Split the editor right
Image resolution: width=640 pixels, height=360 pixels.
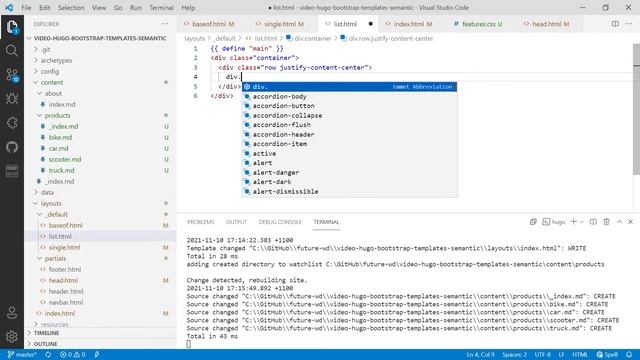coord(615,24)
